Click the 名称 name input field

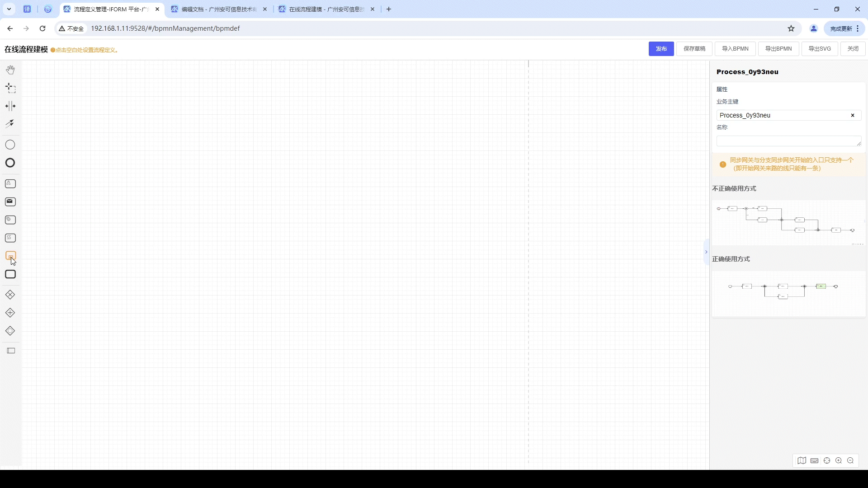(x=787, y=141)
